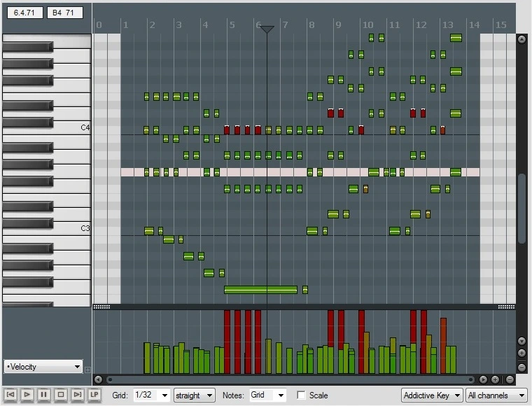
Task: Pause playback with the Pause button
Action: [44, 395]
